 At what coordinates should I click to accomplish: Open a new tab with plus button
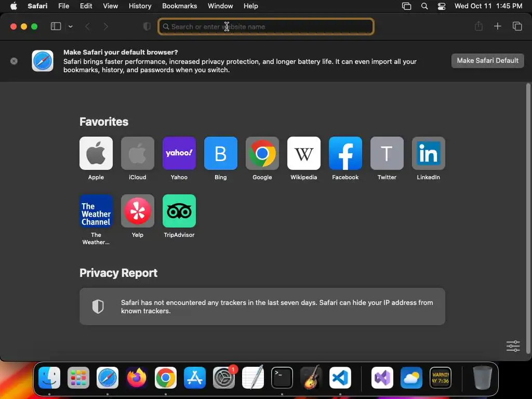pos(497,26)
